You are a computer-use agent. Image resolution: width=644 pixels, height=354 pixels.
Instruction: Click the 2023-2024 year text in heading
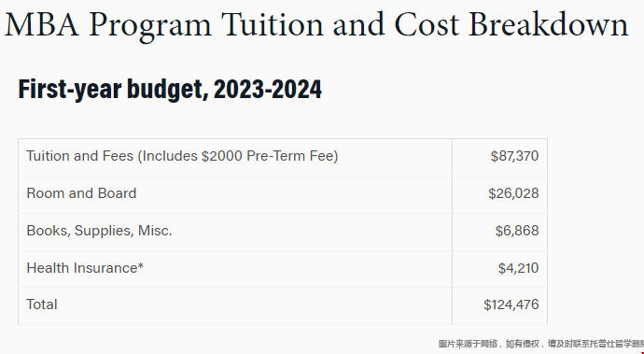coord(267,89)
